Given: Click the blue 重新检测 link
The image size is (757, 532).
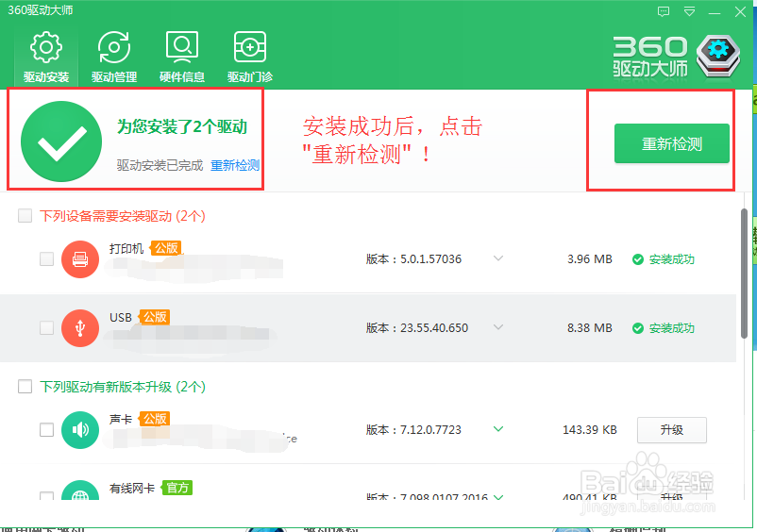Looking at the screenshot, I should 235,165.
